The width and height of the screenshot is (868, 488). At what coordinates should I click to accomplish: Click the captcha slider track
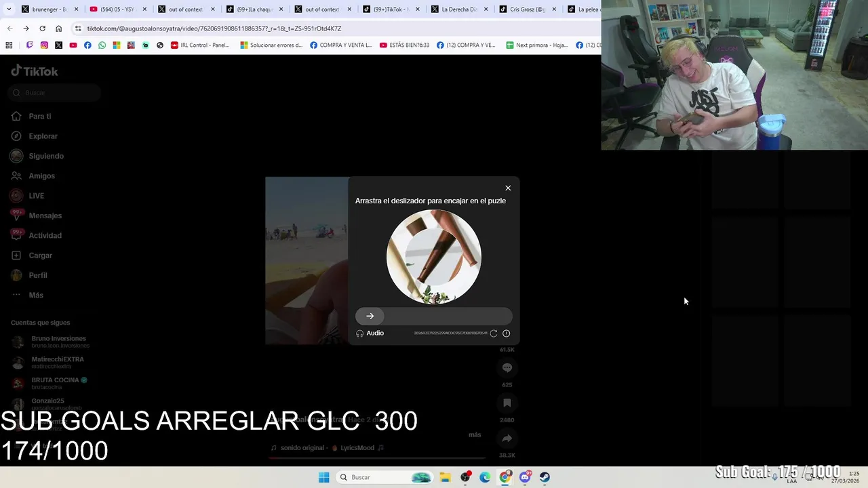coord(434,316)
